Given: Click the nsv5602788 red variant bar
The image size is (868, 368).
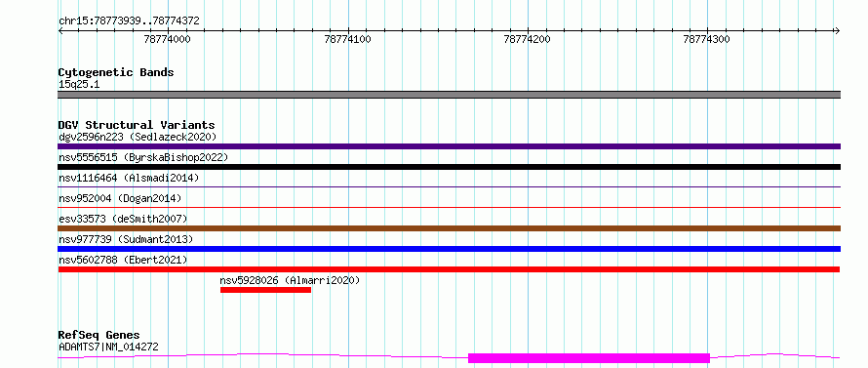Looking at the screenshot, I should click(449, 269).
